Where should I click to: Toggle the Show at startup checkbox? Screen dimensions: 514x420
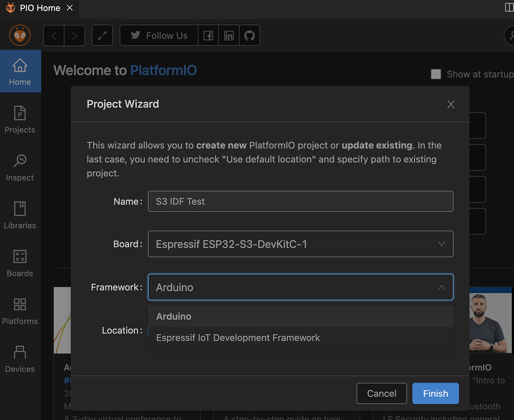click(436, 74)
